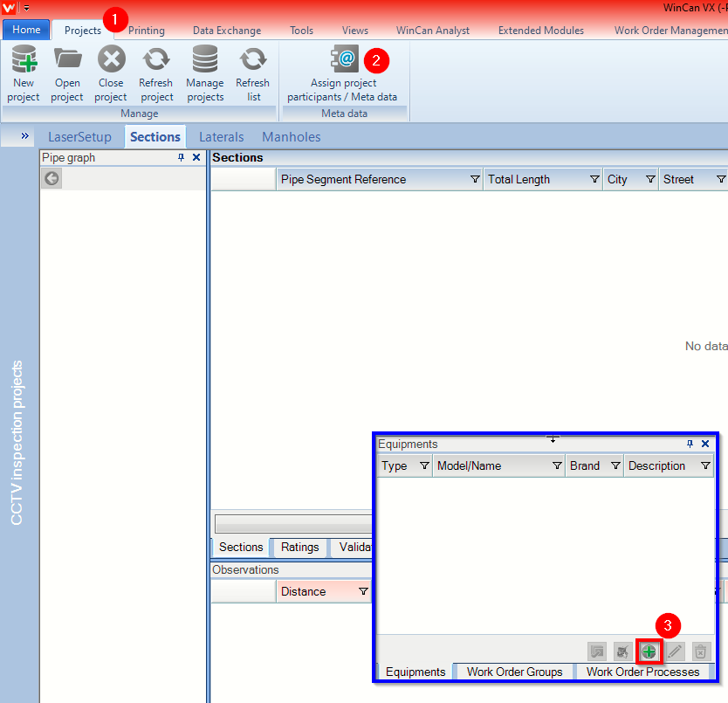Screen dimensions: 728x703
Task: Click the Refresh project arrows icon
Action: [156, 59]
